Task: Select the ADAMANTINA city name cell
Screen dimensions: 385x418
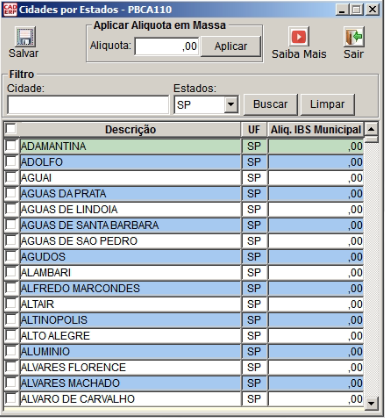Action: click(x=130, y=146)
